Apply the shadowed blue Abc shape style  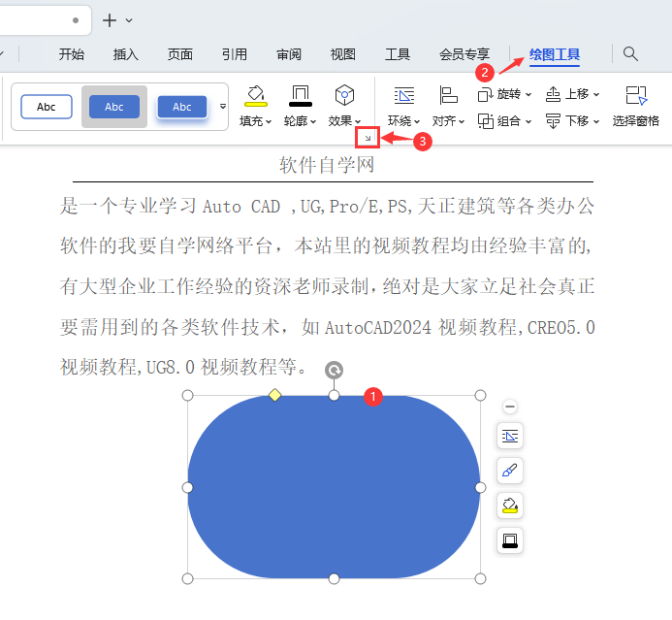click(182, 107)
